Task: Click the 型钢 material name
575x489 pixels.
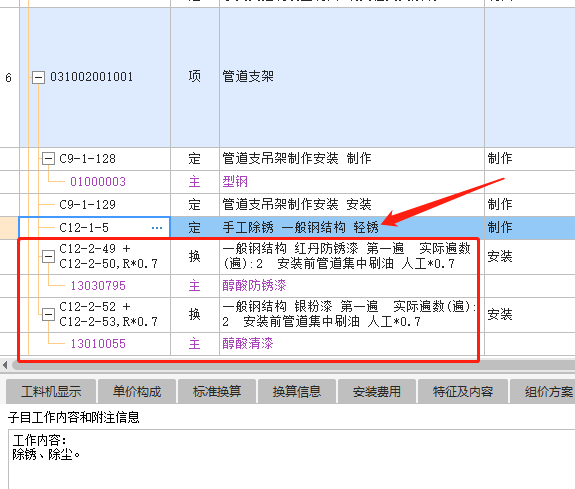Action: click(x=235, y=182)
